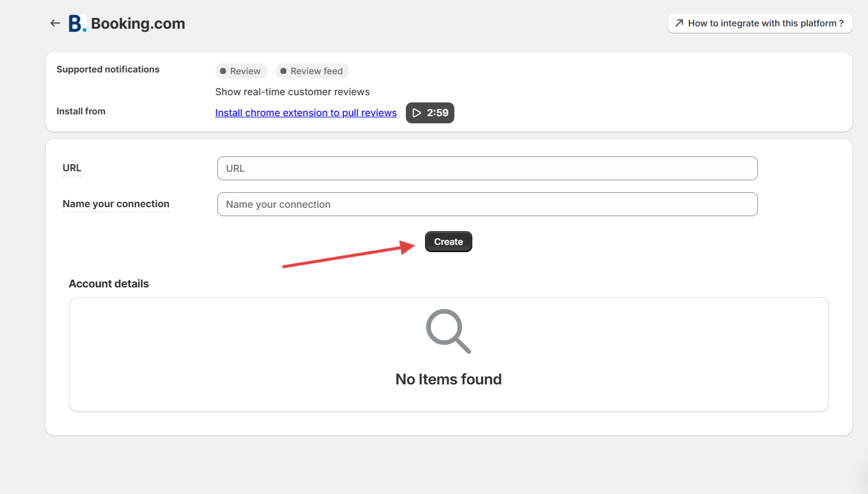The image size is (868, 494).
Task: Click the 'Account details' heading
Action: pyautogui.click(x=109, y=284)
